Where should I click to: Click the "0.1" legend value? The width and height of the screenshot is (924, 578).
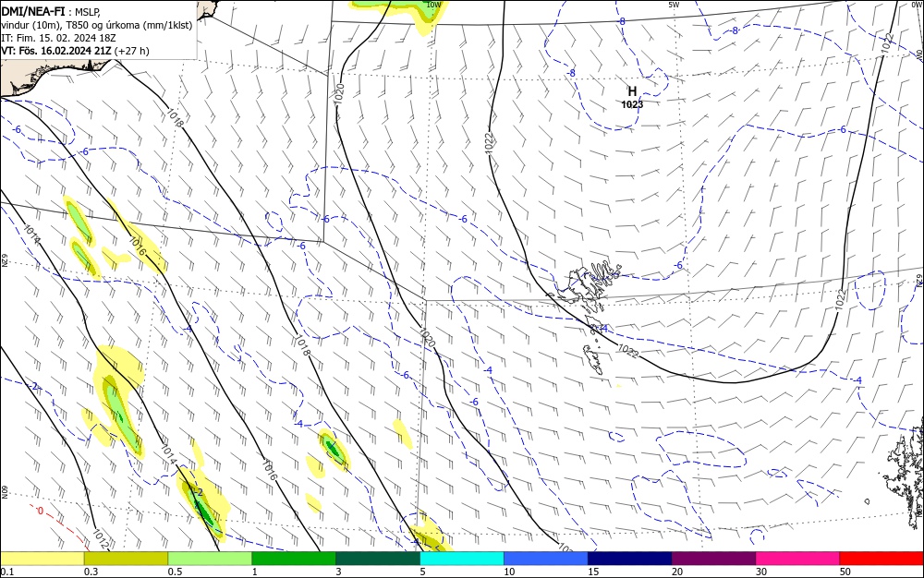pyautogui.click(x=7, y=572)
